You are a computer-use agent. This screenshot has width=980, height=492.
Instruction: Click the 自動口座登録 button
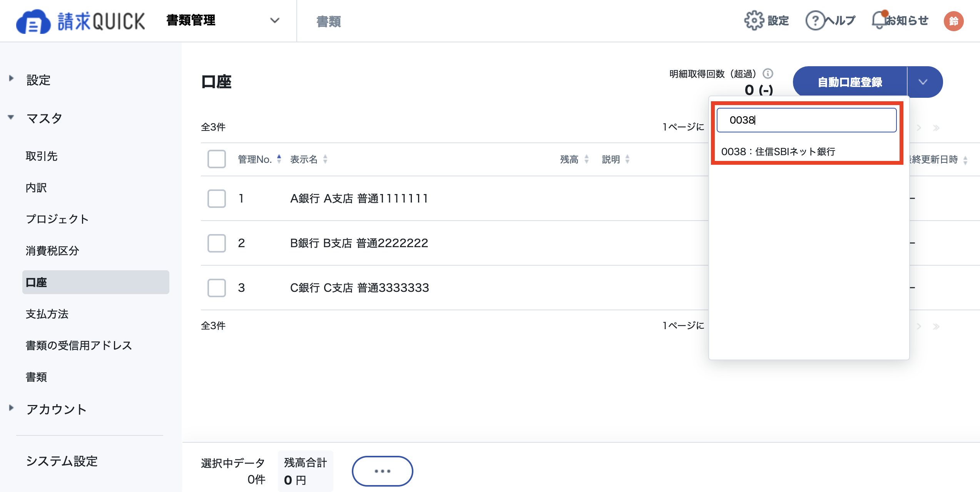pos(850,82)
